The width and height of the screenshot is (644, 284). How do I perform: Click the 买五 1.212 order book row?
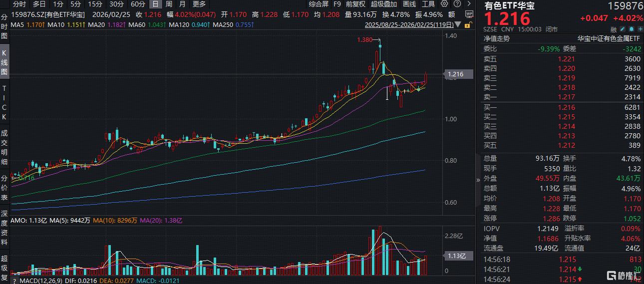pyautogui.click(x=563, y=145)
